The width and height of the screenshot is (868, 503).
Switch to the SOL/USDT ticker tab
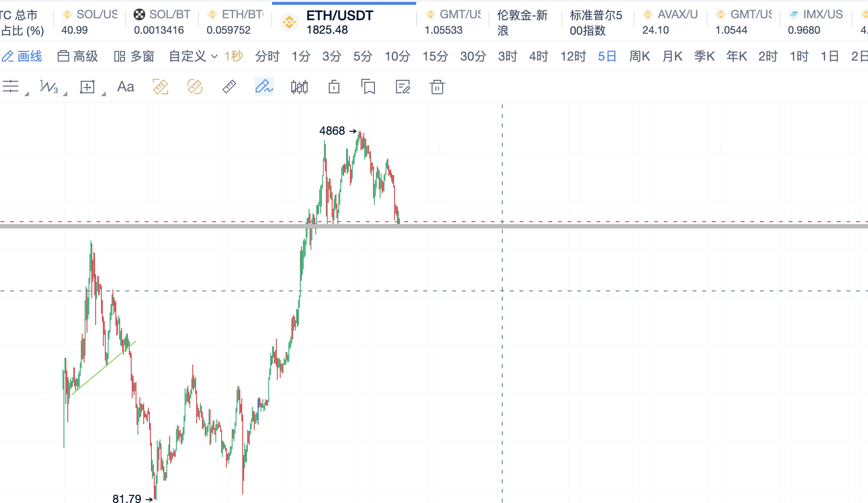click(x=89, y=22)
